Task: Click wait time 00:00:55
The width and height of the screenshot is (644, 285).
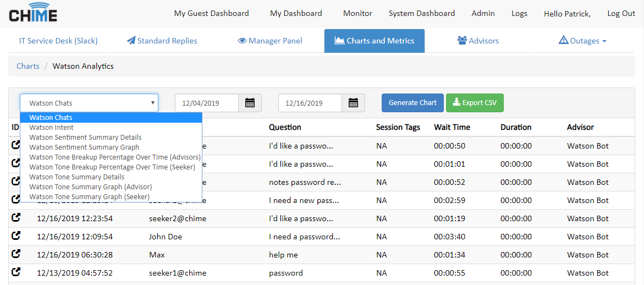Action: point(449,273)
